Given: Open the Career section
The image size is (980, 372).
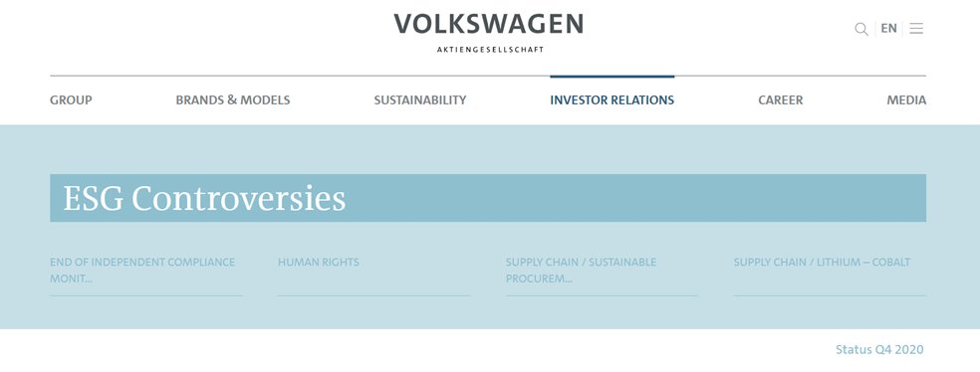Looking at the screenshot, I should (781, 99).
